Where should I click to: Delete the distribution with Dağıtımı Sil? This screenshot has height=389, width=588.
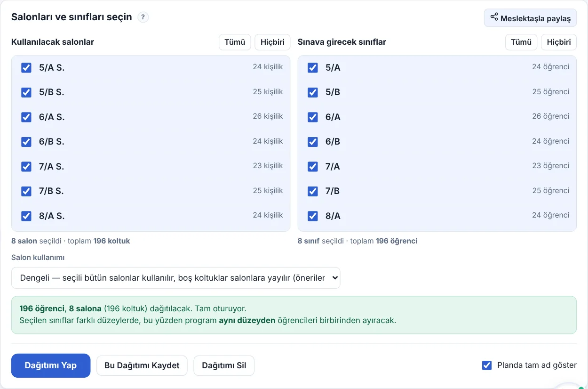pyautogui.click(x=224, y=365)
